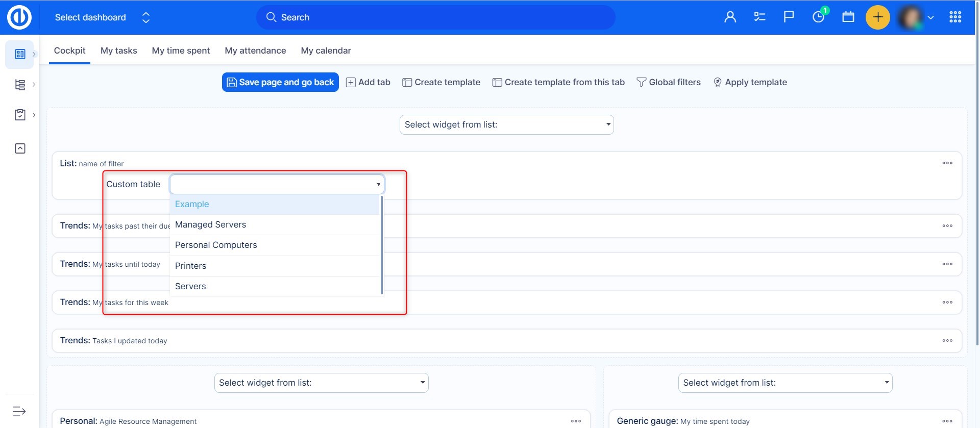980x428 pixels.
Task: Expand the collapsed sidebar menu at bottom left
Action: pos(19,411)
